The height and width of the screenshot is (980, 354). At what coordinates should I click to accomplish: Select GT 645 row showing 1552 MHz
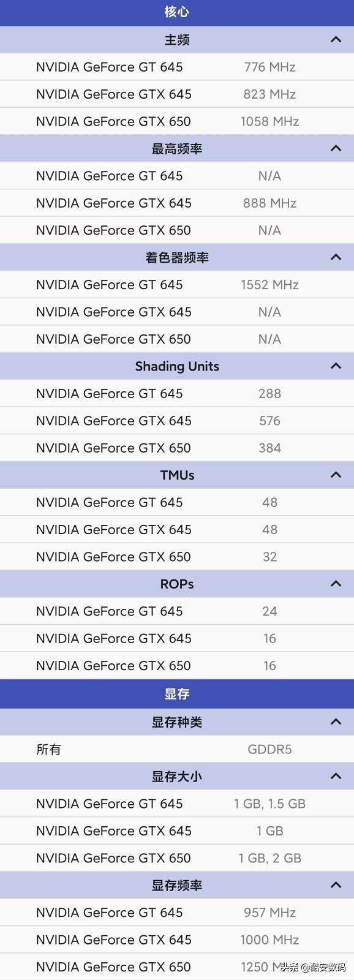pyautogui.click(x=177, y=285)
